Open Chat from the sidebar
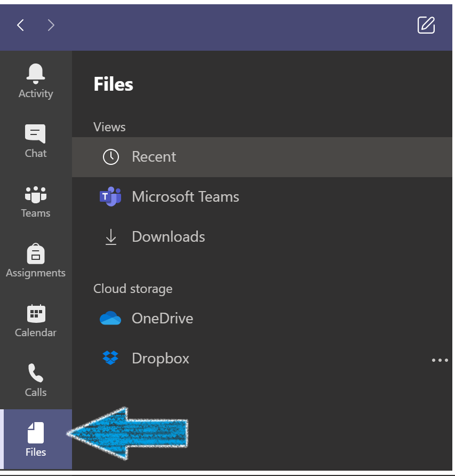 point(36,141)
